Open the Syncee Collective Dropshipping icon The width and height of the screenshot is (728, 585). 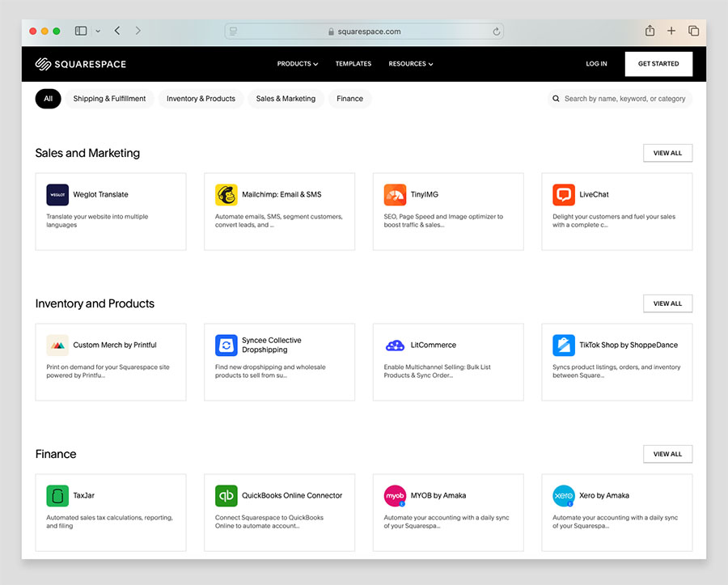pyautogui.click(x=226, y=345)
